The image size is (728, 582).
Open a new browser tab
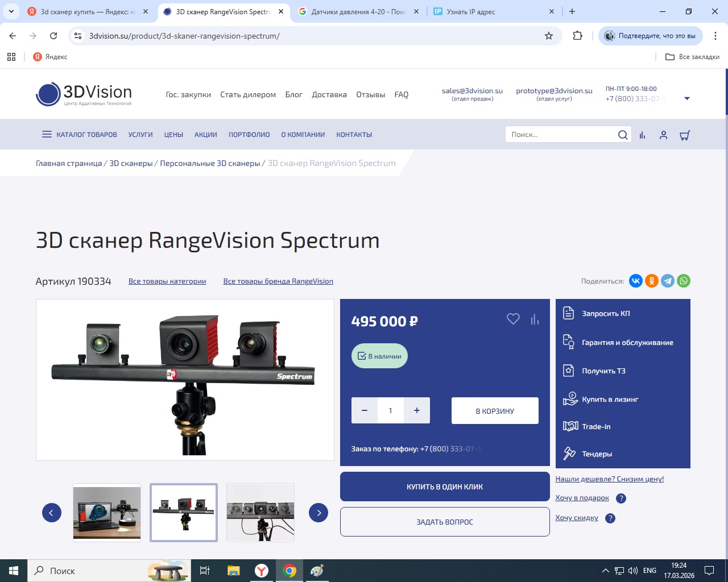(x=572, y=11)
